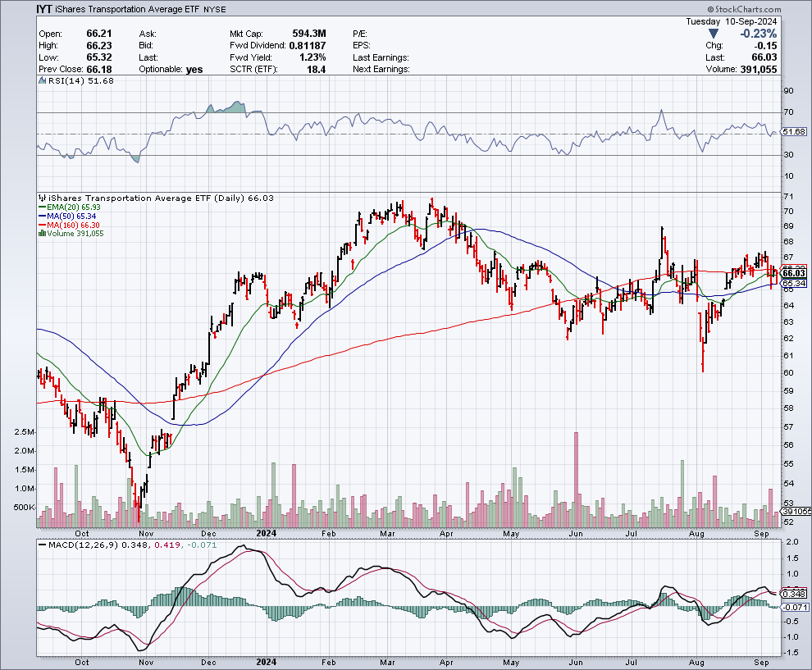Click the 30 level on RSI axis
Image resolution: width=812 pixels, height=670 pixels.
pos(789,154)
